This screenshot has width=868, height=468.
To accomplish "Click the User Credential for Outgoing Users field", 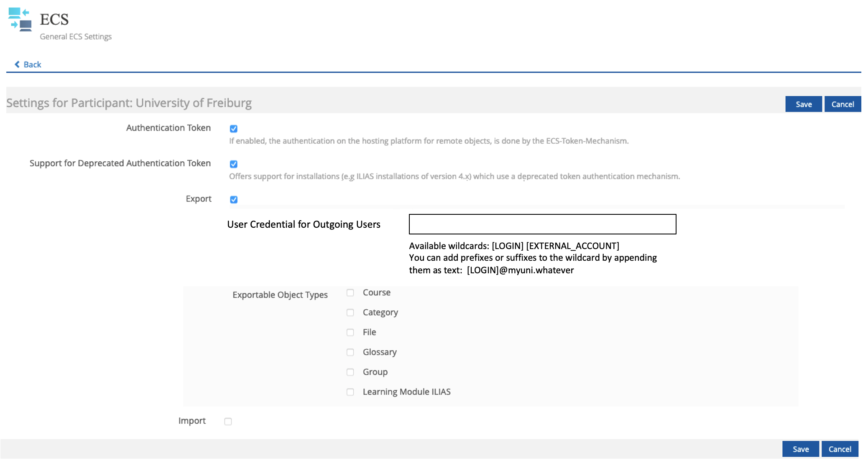I will coord(542,224).
